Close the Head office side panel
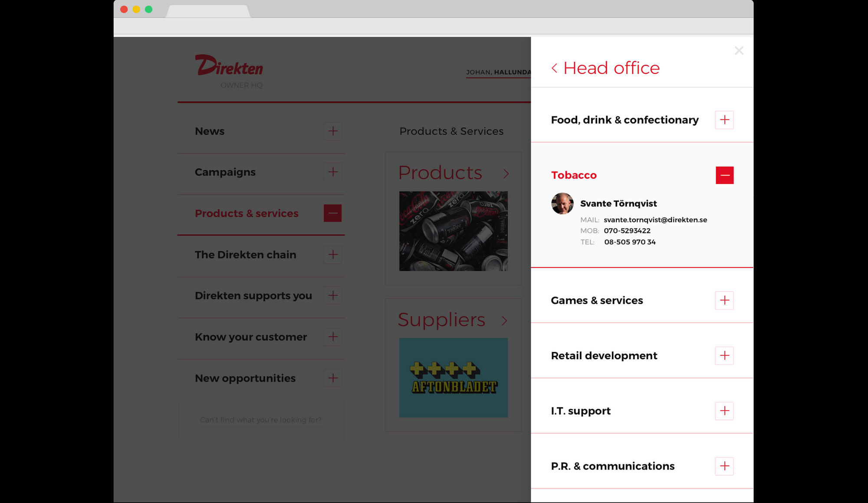 click(739, 51)
